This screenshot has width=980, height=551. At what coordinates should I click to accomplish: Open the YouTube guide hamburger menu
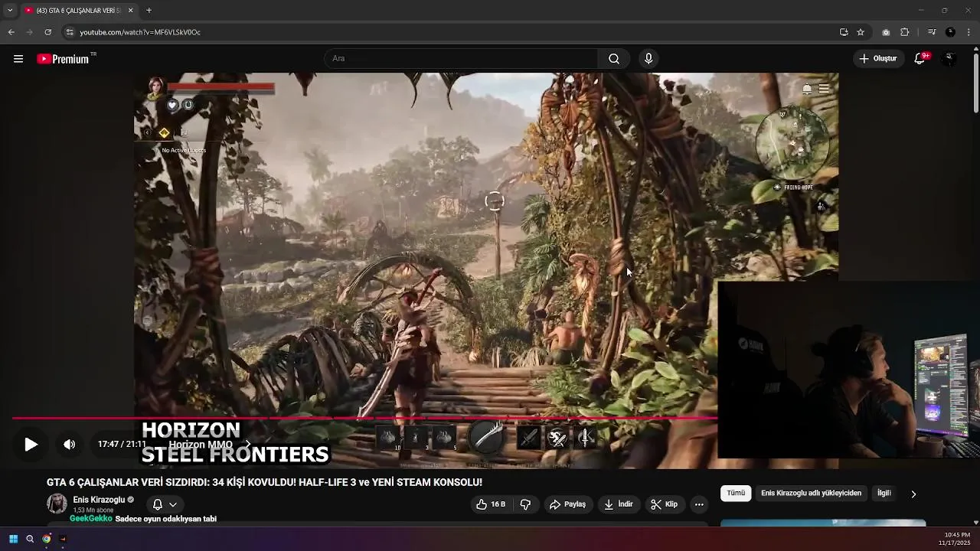pyautogui.click(x=18, y=59)
